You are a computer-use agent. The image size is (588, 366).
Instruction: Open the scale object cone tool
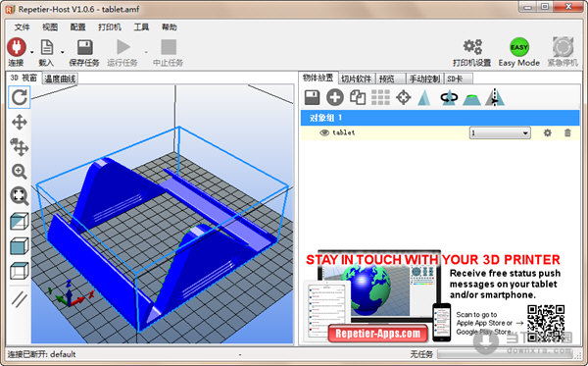424,97
